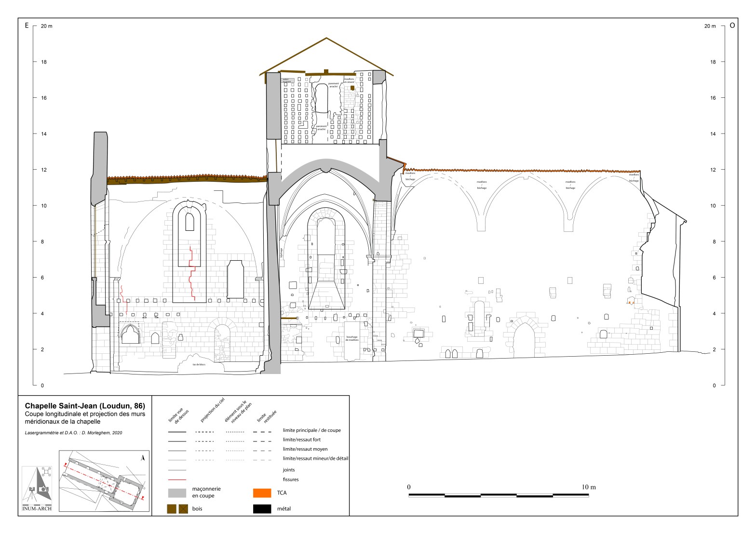This screenshot has width=756, height=534.
Task: Click the 'bouchage de moellons' annotation
Action: pyautogui.click(x=352, y=339)
